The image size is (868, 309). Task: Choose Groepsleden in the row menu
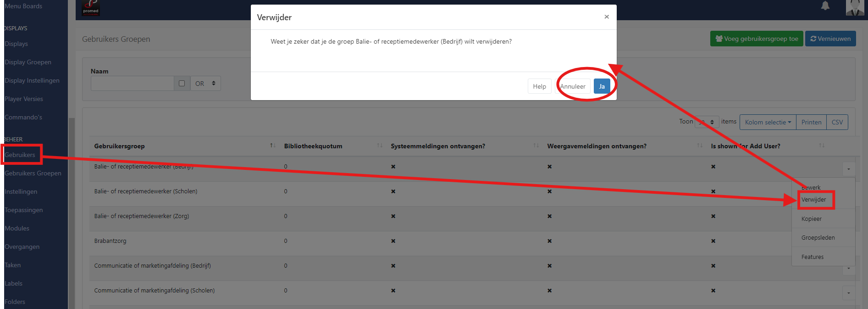click(x=818, y=238)
